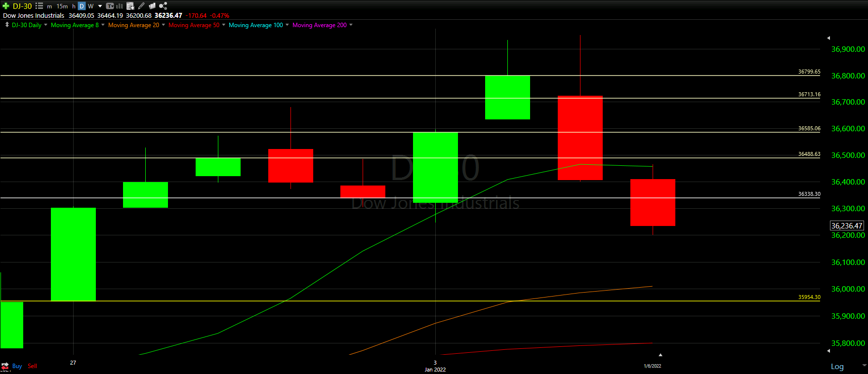Switch to 15m timeframe
Screen dimensions: 868x374
62,6
